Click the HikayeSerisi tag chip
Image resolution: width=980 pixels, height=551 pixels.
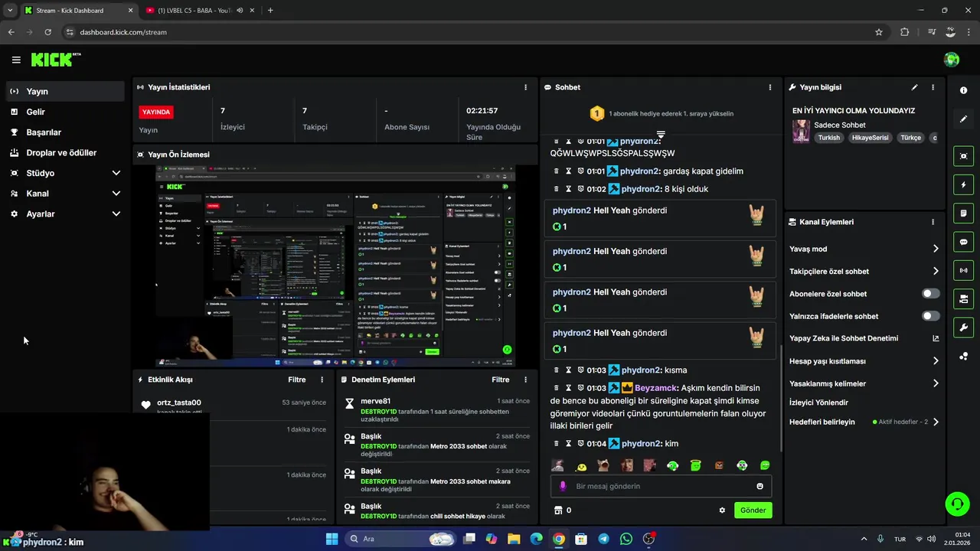pos(869,138)
